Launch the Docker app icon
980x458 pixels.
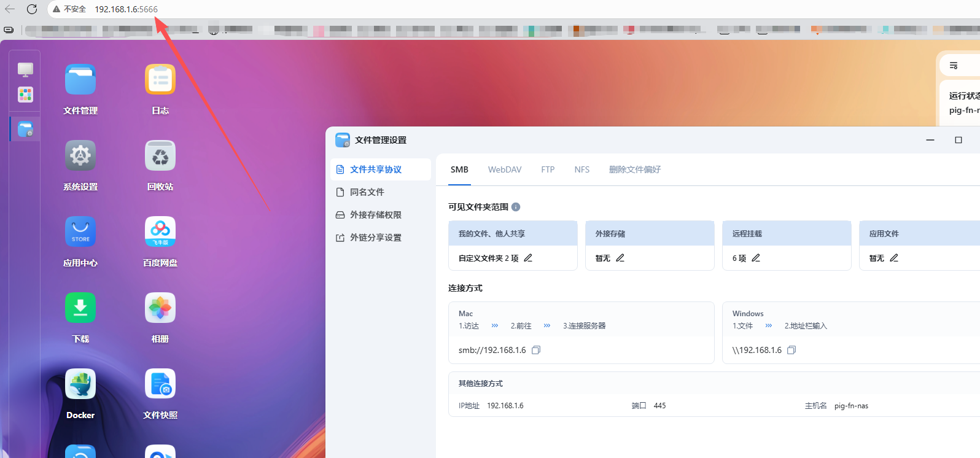tap(80, 384)
